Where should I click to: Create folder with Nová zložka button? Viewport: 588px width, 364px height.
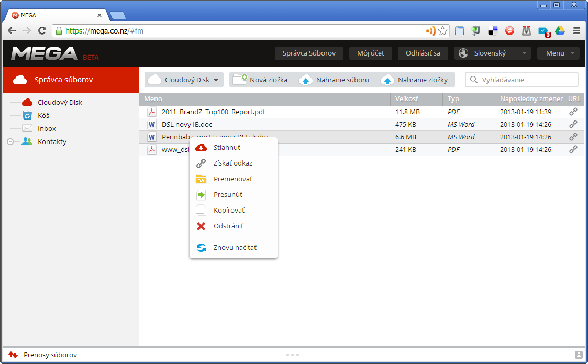[x=260, y=80]
